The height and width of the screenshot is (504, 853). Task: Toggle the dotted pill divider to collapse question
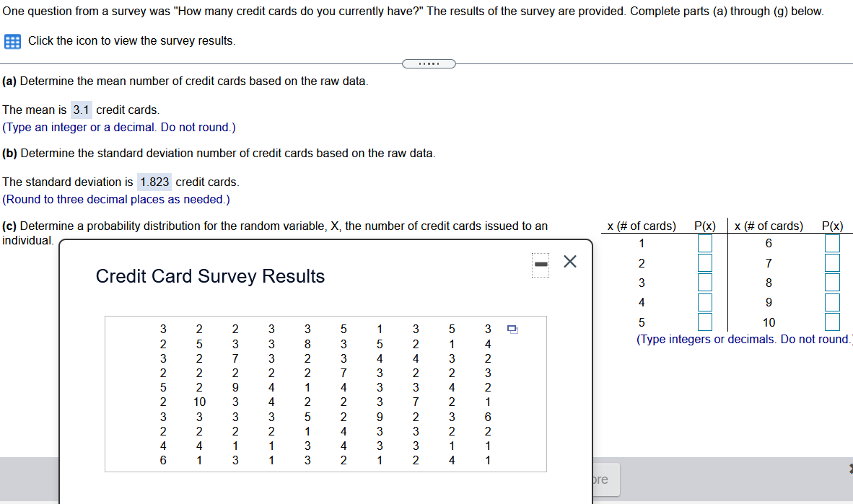pos(429,63)
